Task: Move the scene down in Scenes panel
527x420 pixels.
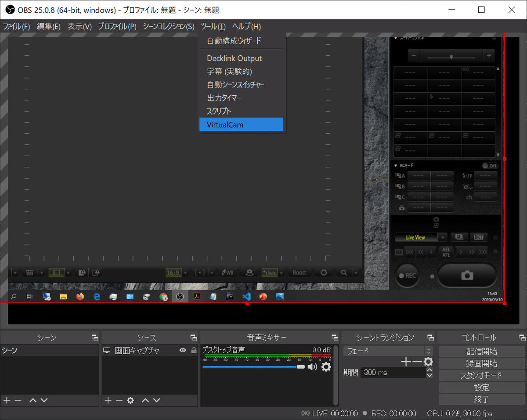Action: pos(44,400)
